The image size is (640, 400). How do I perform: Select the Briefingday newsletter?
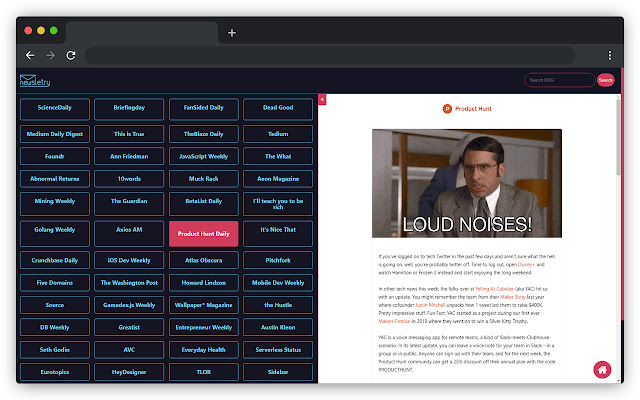click(129, 109)
